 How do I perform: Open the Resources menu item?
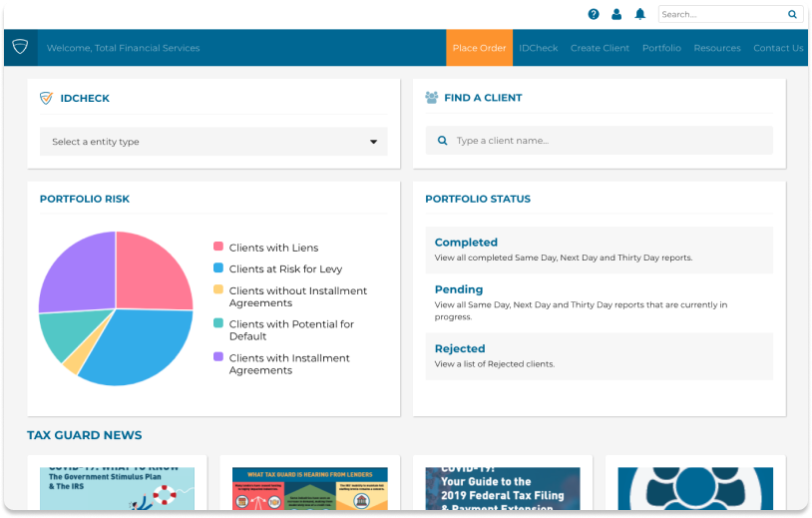[x=717, y=48]
